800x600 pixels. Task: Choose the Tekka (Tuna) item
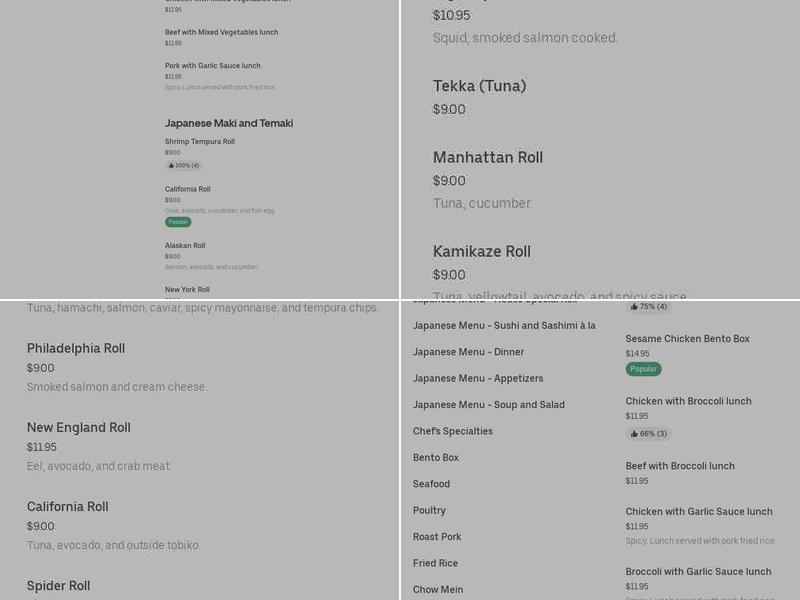[479, 86]
